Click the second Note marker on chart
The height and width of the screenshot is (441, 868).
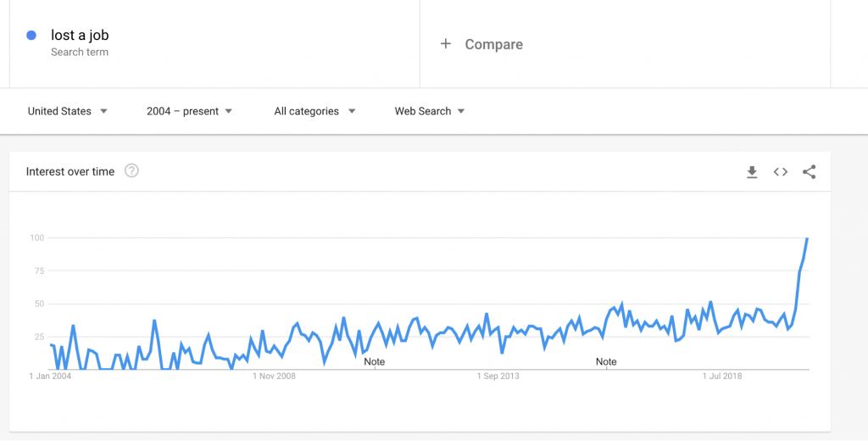(x=606, y=361)
